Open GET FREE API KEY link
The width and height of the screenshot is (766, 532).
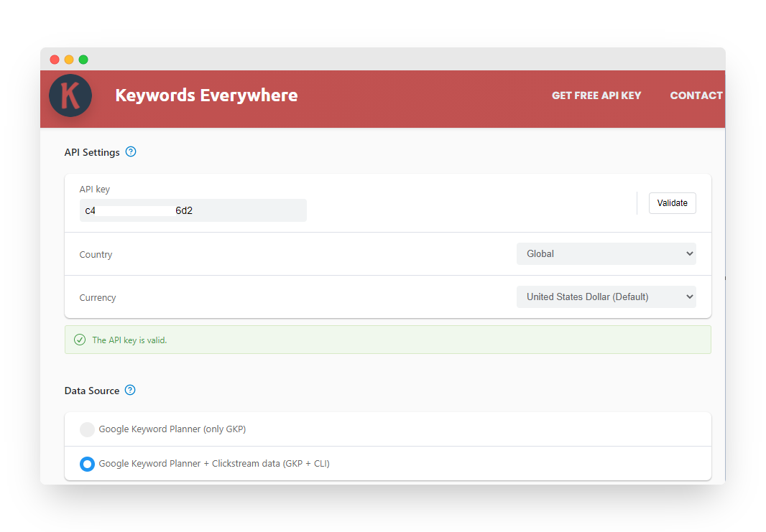coord(596,95)
